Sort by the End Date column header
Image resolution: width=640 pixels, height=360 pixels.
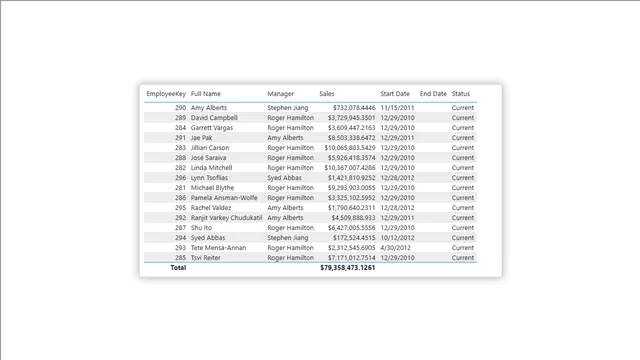click(x=433, y=94)
